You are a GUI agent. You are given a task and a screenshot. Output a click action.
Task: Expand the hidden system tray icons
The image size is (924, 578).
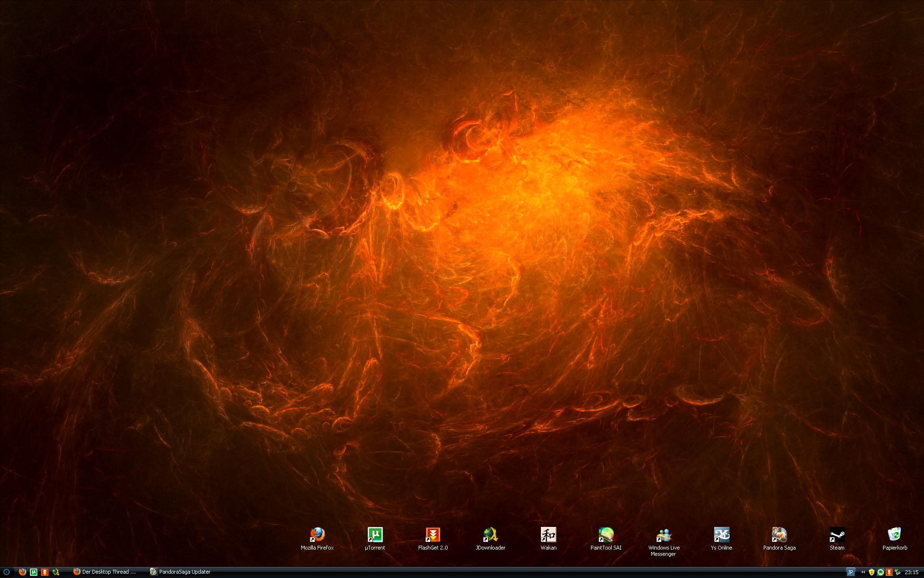tap(863, 572)
